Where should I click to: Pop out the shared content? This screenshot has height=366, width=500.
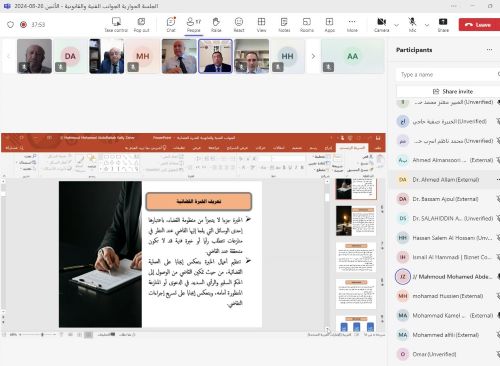click(x=141, y=25)
